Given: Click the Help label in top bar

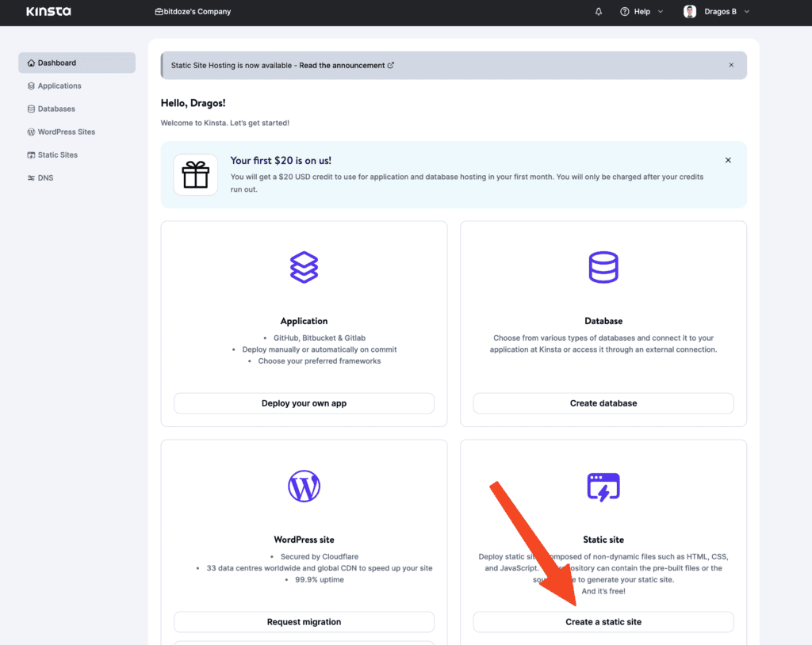Looking at the screenshot, I should tap(642, 11).
